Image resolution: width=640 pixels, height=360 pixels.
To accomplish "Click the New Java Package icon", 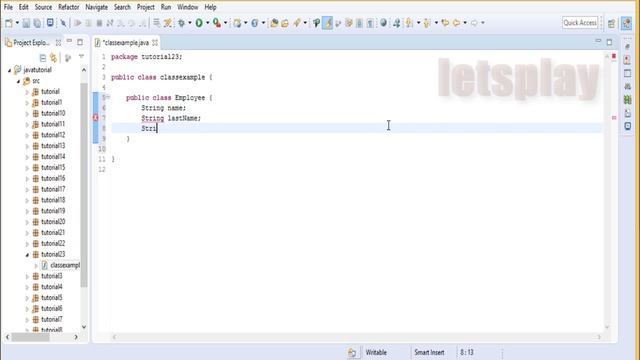I will coord(237,23).
